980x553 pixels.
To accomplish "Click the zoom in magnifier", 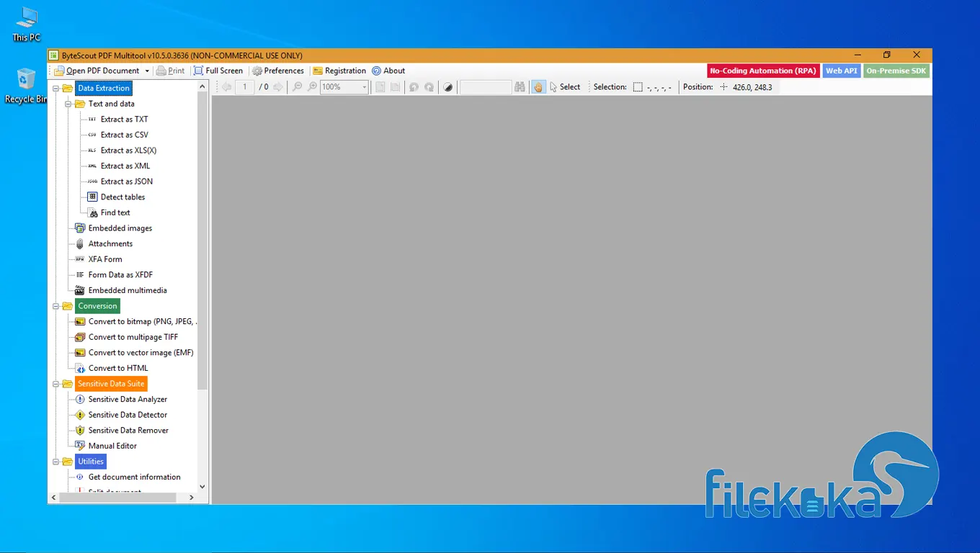I will click(x=312, y=87).
